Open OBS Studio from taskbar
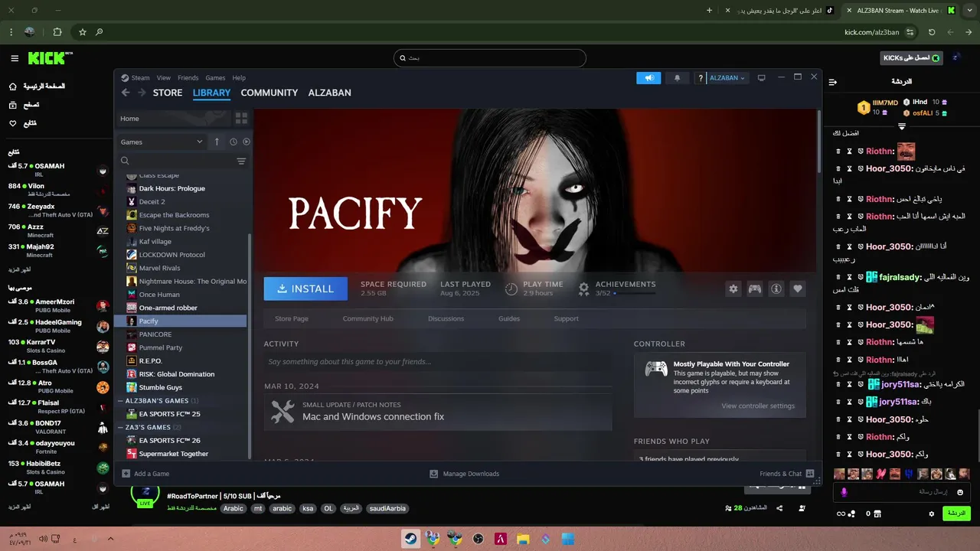Image resolution: width=980 pixels, height=551 pixels. tap(479, 539)
